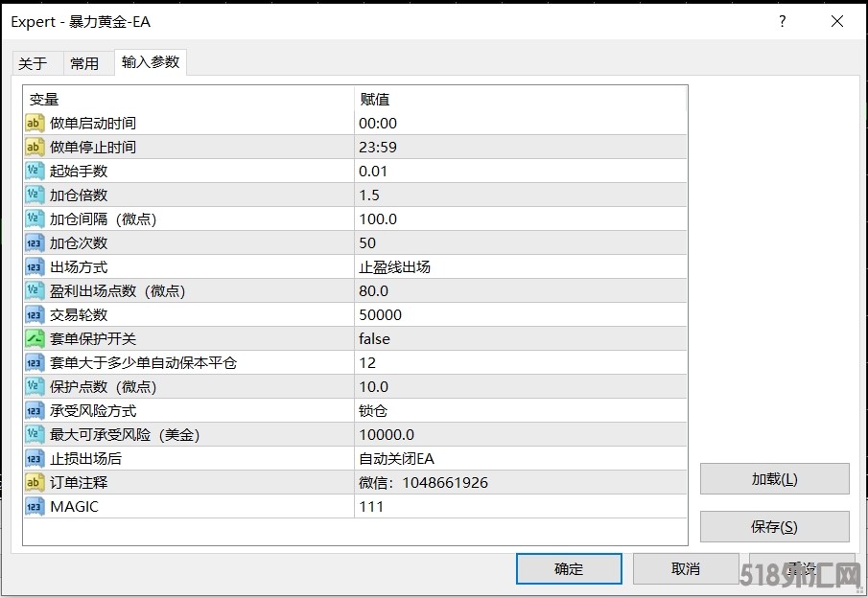Click the icon next to 加仓倍数
Screen dimensions: 868x598
click(x=35, y=195)
